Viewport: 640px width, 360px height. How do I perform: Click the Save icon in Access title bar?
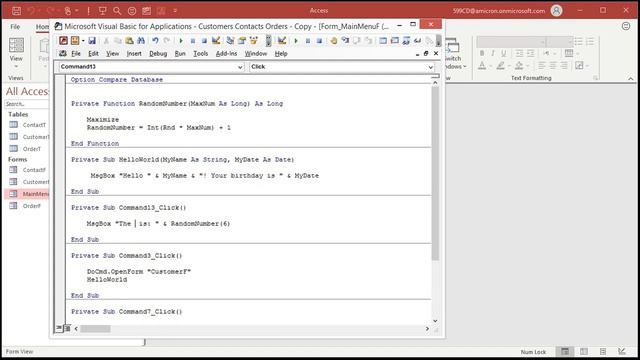(x=16, y=11)
